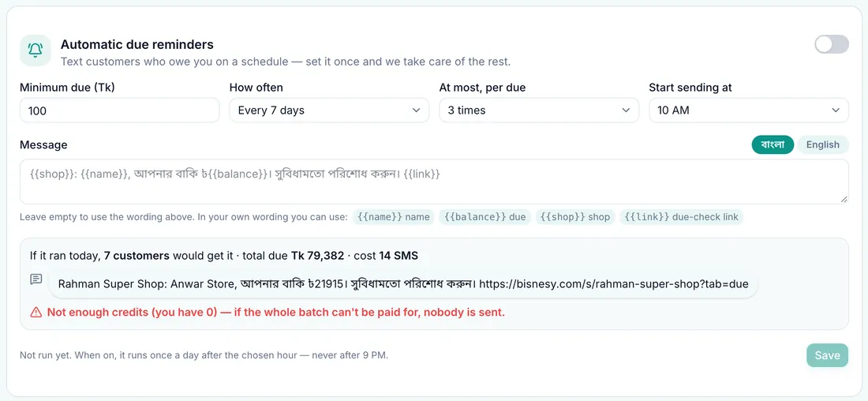Click the SMS preview message bubble
This screenshot has width=868, height=401.
[x=403, y=284]
